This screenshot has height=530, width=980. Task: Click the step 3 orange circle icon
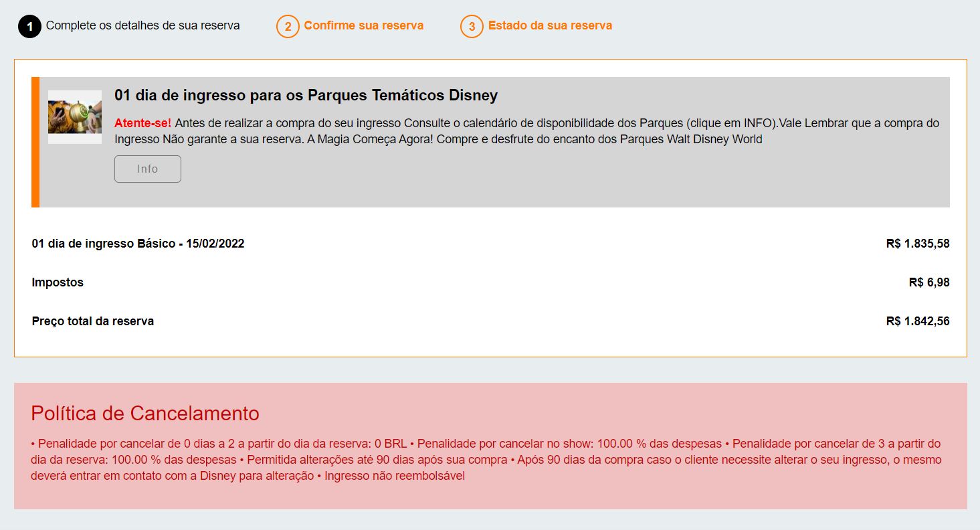click(472, 27)
